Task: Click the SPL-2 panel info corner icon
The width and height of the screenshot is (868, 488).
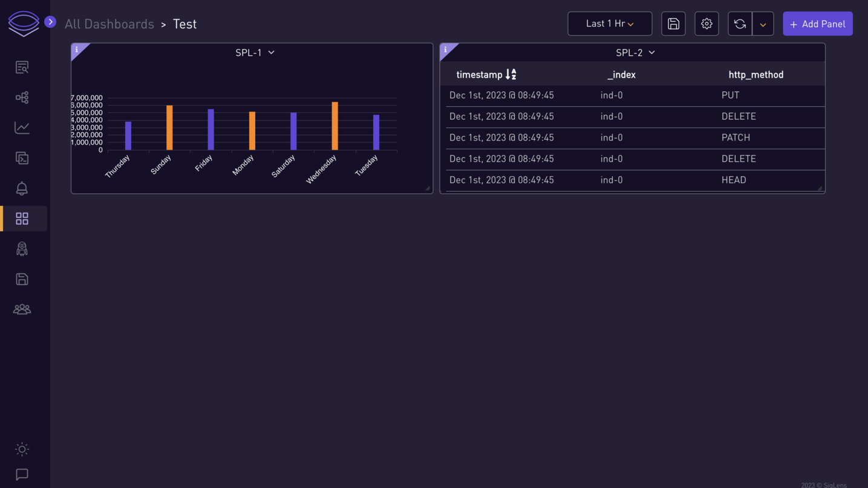Action: click(446, 49)
